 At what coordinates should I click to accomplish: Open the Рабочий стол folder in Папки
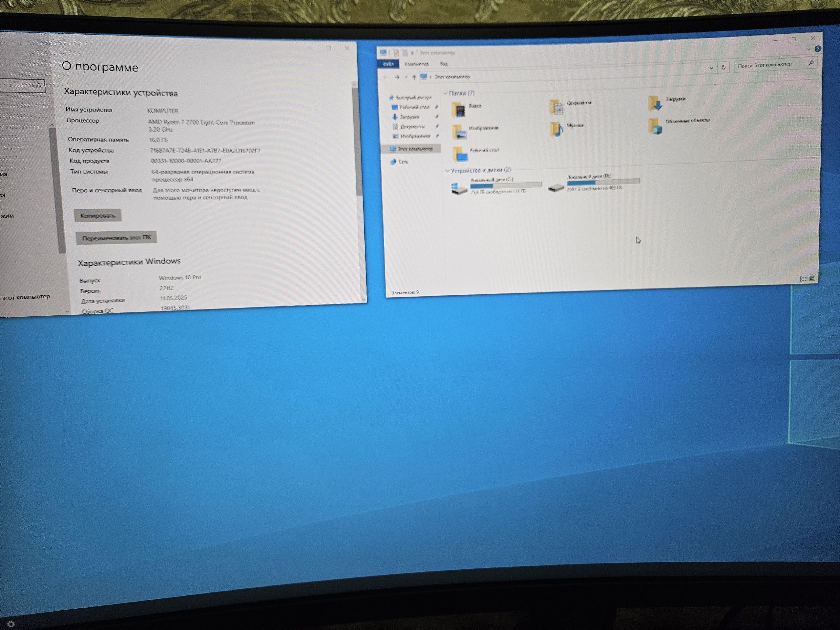click(460, 154)
